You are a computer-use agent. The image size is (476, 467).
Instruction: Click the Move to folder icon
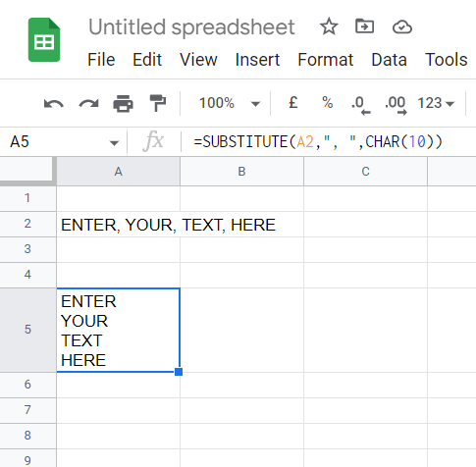coord(365,26)
